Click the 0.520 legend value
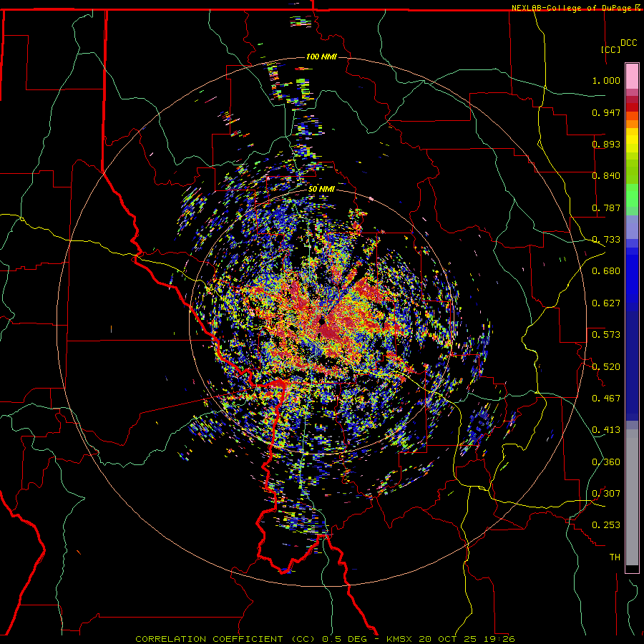This screenshot has height=644, width=644. point(606,366)
